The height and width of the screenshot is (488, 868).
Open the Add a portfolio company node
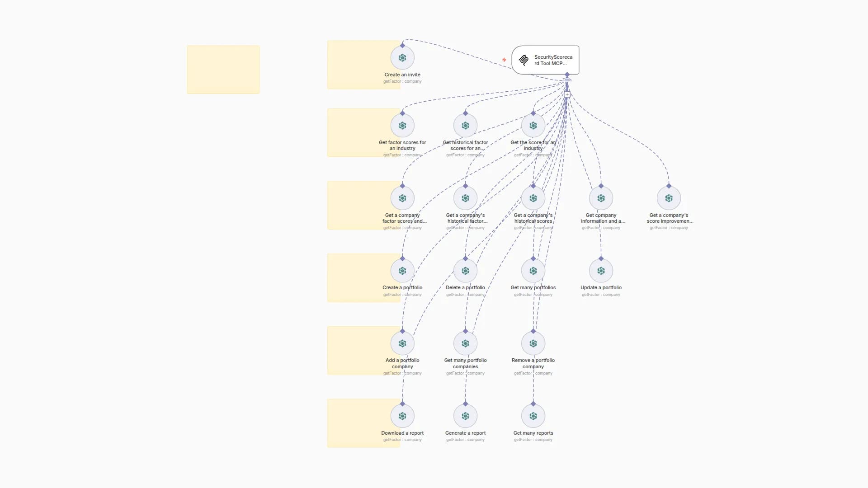402,343
